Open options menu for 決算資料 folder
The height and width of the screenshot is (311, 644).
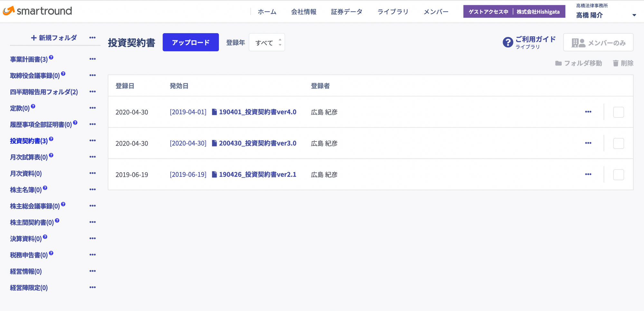click(92, 238)
